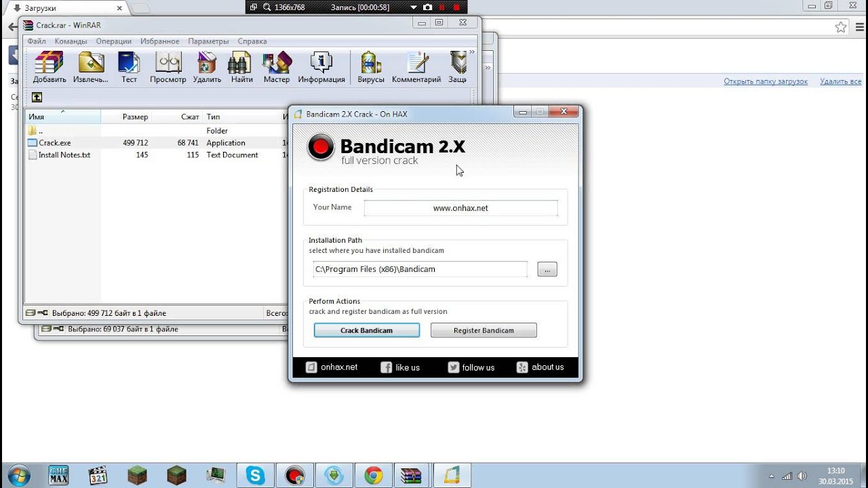Click the 68 741 packed size cell
The height and width of the screenshot is (488, 868).
click(x=188, y=143)
